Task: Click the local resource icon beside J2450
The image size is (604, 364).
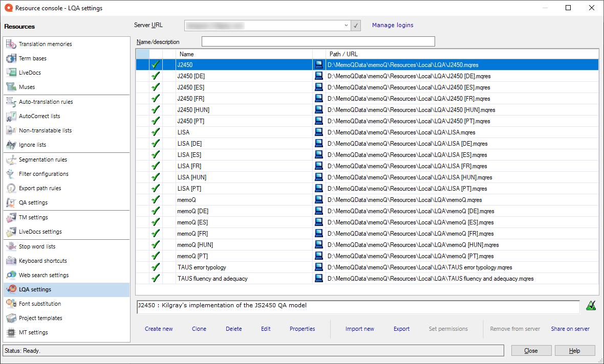Action: pyautogui.click(x=318, y=64)
